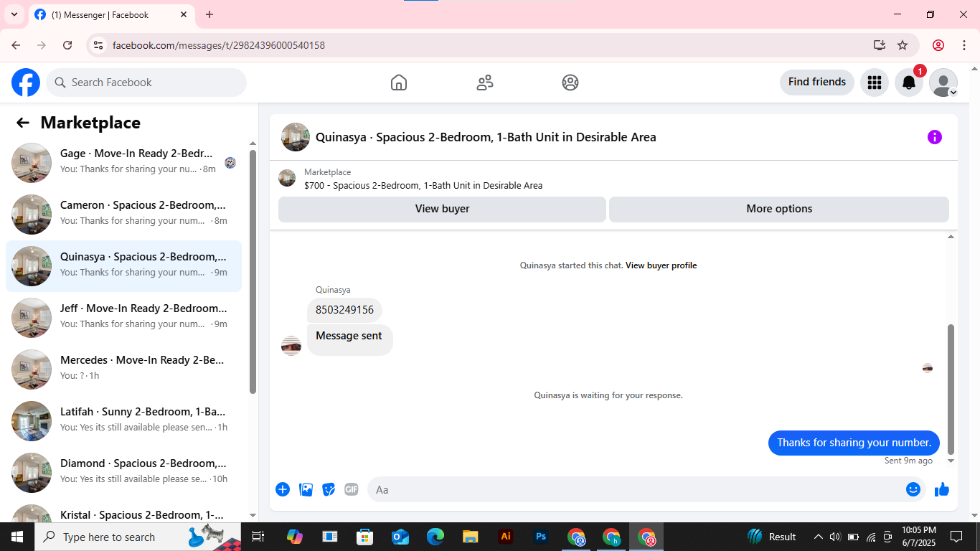Open File Explorer from taskbar
Screen dimensions: 980x551
pyautogui.click(x=471, y=537)
